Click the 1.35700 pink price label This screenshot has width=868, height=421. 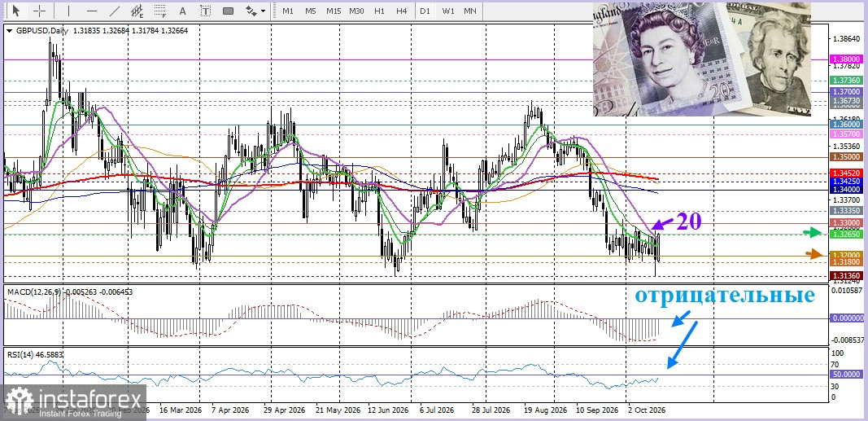(x=846, y=134)
